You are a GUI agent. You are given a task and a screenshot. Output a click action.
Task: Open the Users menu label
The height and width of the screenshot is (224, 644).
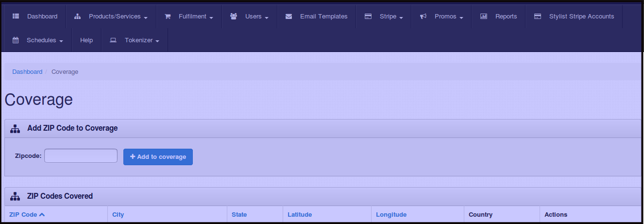[x=254, y=17]
